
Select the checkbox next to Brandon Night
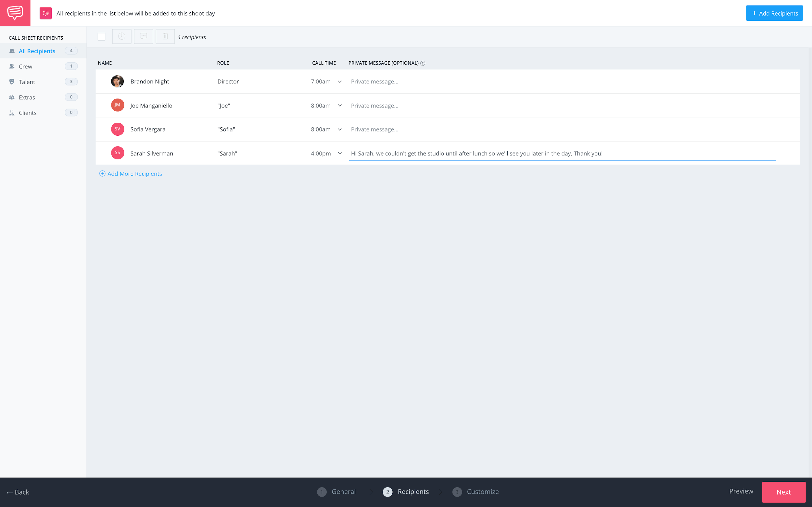click(x=102, y=81)
